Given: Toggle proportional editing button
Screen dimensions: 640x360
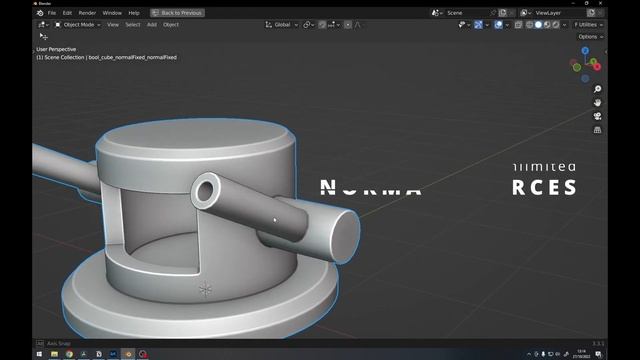Looking at the screenshot, I should [x=348, y=25].
